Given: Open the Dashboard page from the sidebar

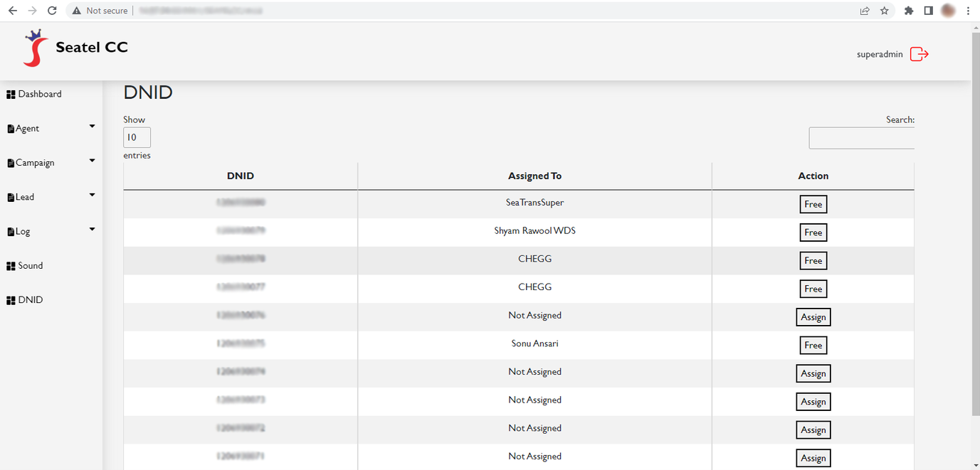Looking at the screenshot, I should coord(39,94).
